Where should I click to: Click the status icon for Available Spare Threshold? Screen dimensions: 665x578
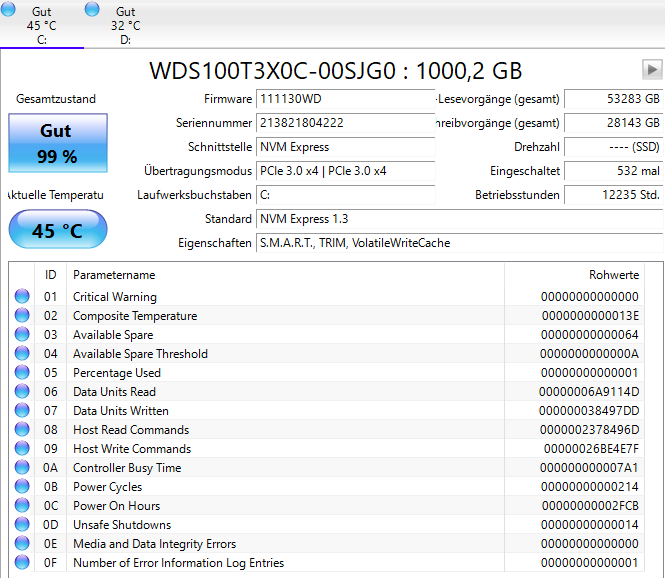(22, 353)
